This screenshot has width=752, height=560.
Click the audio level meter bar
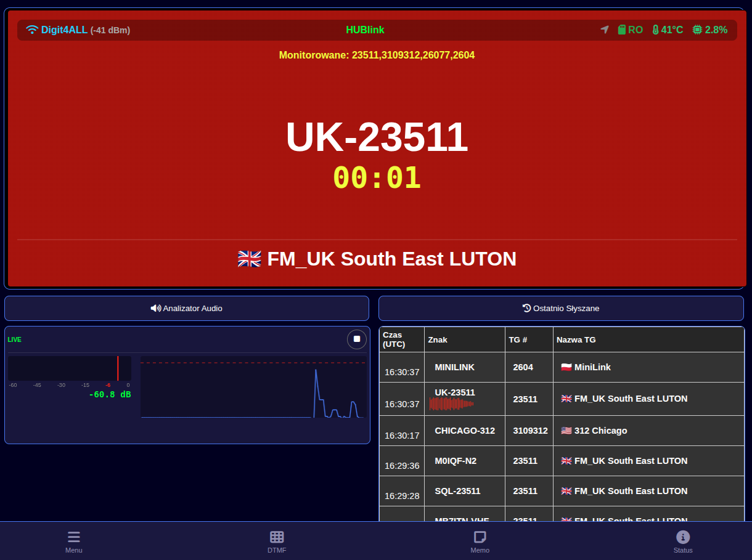[x=69, y=368]
